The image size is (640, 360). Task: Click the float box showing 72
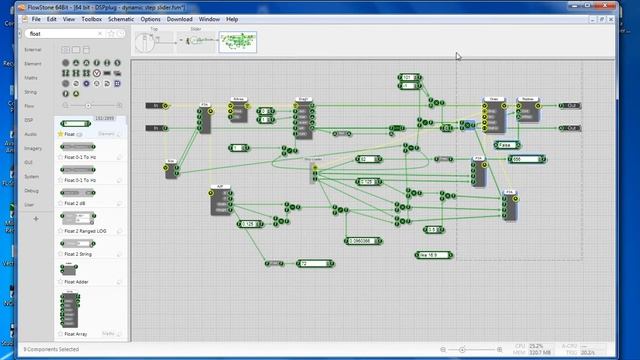[x=315, y=264]
